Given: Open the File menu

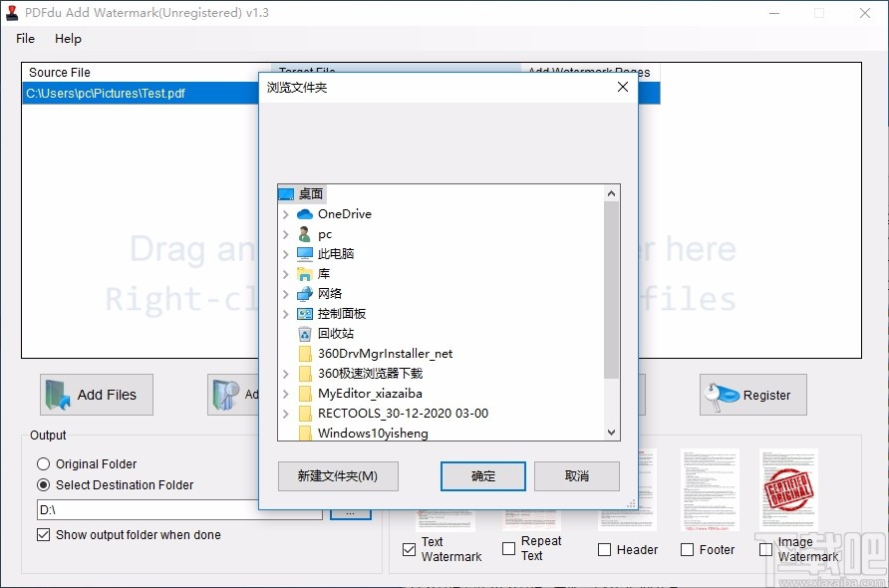Looking at the screenshot, I should point(24,39).
